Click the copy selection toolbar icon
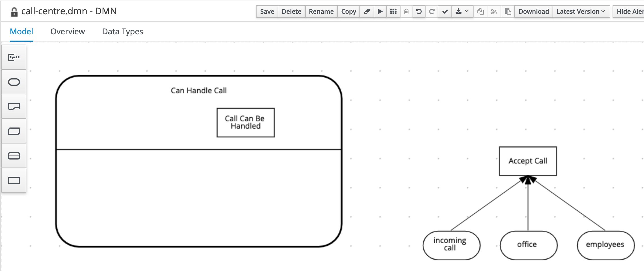Viewport: 644px width, 271px height. pos(481,11)
